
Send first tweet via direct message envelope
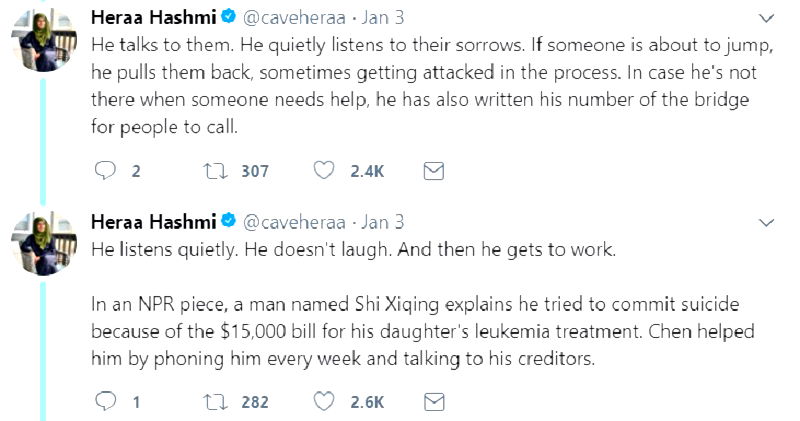[x=433, y=171]
